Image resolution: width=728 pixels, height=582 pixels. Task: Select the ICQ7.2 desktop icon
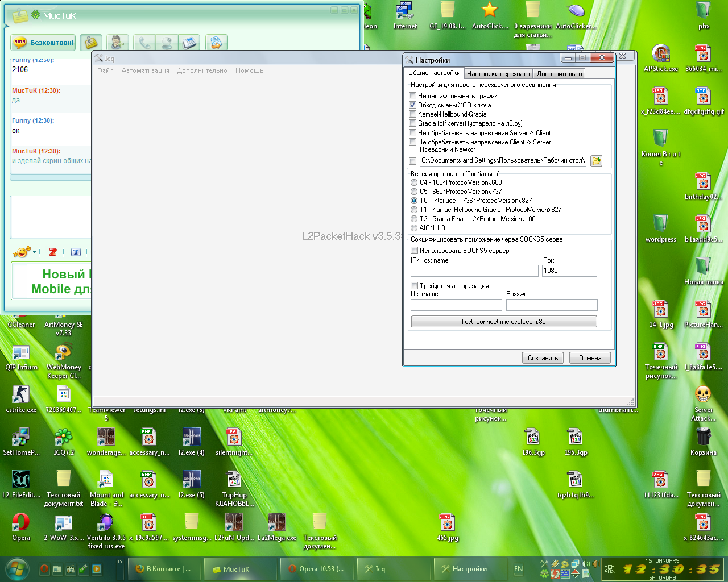click(x=64, y=442)
